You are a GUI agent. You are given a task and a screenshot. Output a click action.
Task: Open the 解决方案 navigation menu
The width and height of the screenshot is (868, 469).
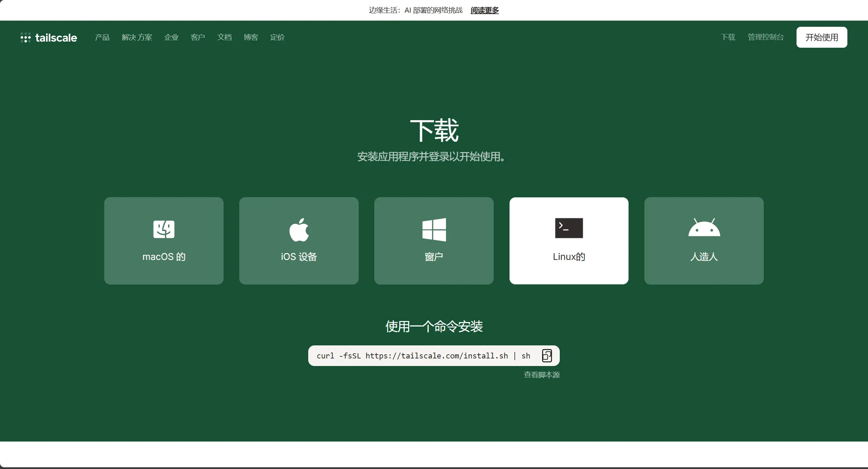click(137, 37)
